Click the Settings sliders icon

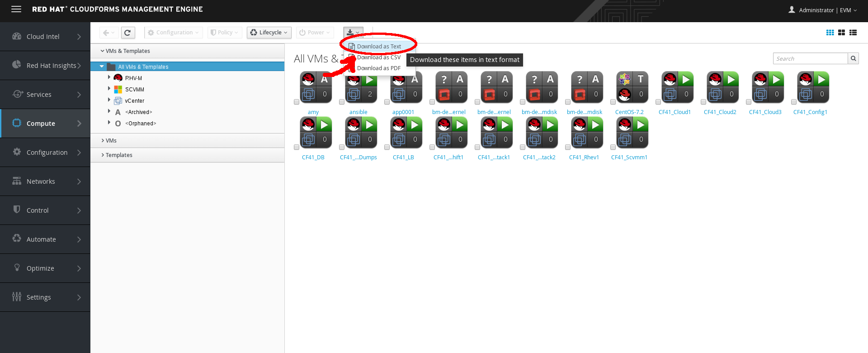tap(17, 296)
